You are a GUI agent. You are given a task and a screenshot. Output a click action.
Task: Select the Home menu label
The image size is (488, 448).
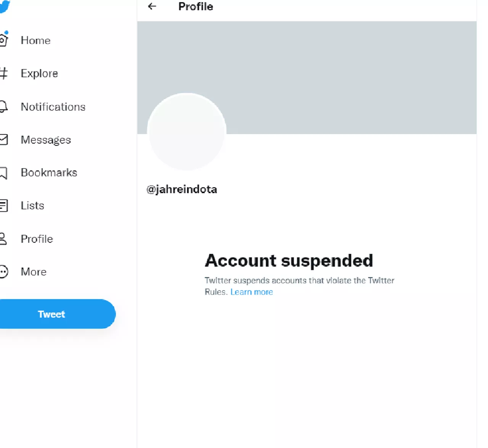click(x=35, y=40)
